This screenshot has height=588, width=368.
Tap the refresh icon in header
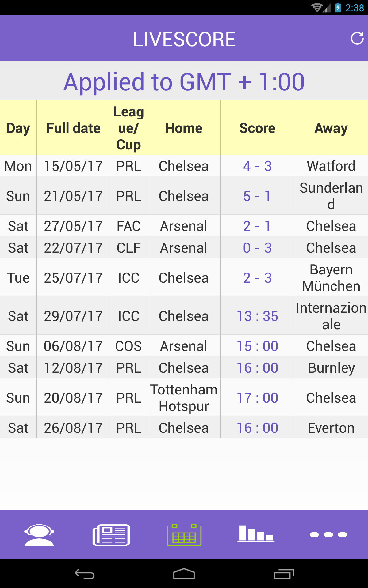point(357,39)
